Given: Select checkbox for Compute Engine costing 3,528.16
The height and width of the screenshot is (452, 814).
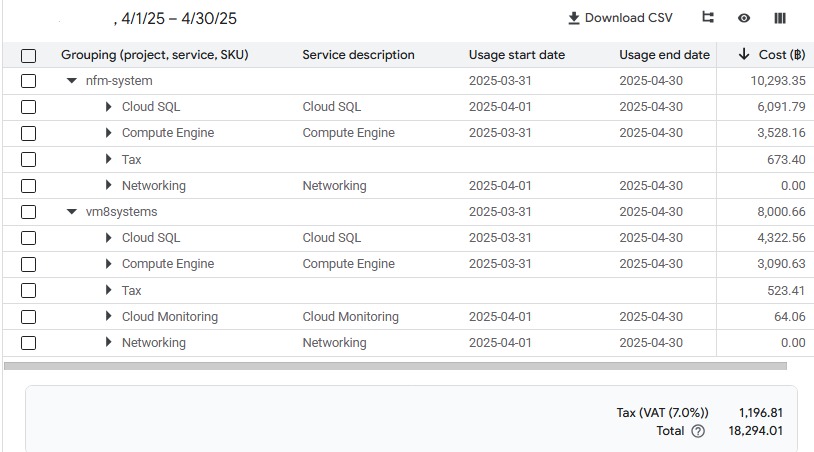Looking at the screenshot, I should 29,133.
